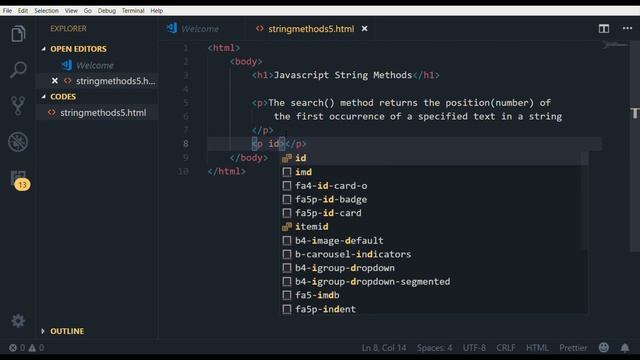
Task: Click the editor minimap
Action: [x=614, y=44]
